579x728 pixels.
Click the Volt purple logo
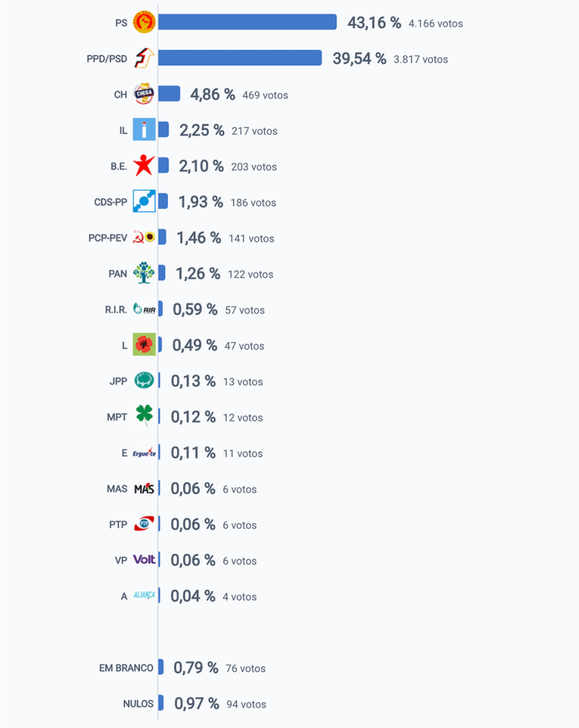pos(144,560)
